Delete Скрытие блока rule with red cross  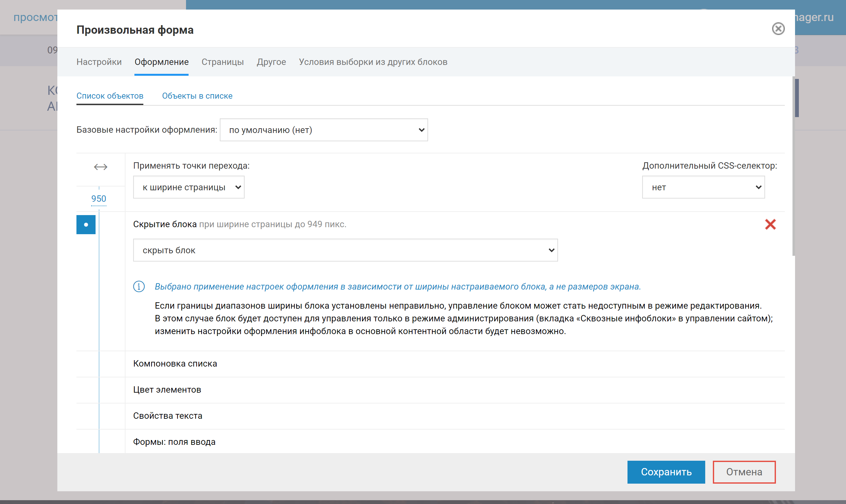770,224
